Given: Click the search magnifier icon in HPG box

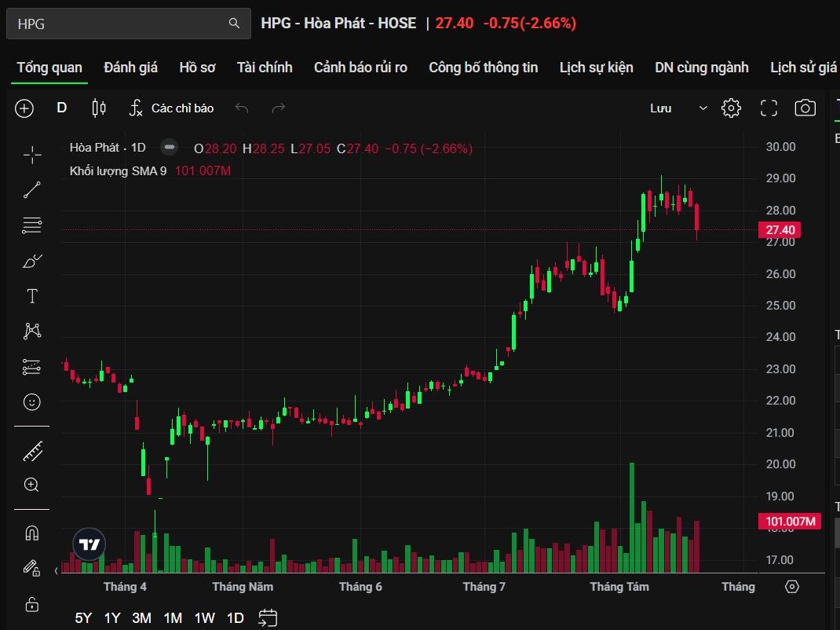Looking at the screenshot, I should pyautogui.click(x=234, y=23).
